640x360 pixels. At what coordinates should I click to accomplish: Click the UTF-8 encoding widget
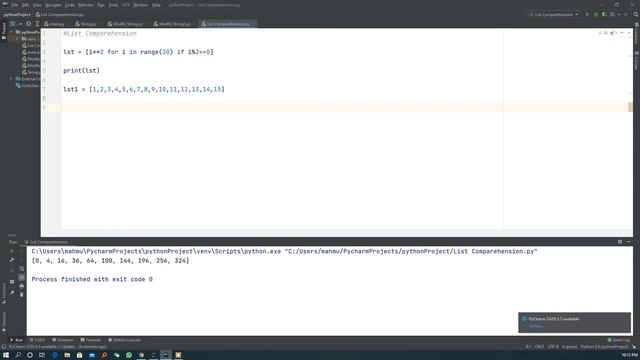pos(553,347)
